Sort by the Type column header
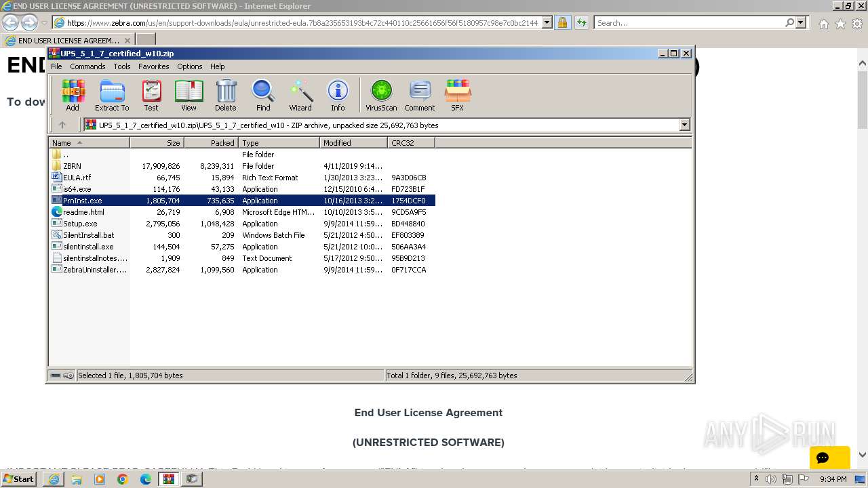Screen dimensions: 868x488 tap(279, 143)
